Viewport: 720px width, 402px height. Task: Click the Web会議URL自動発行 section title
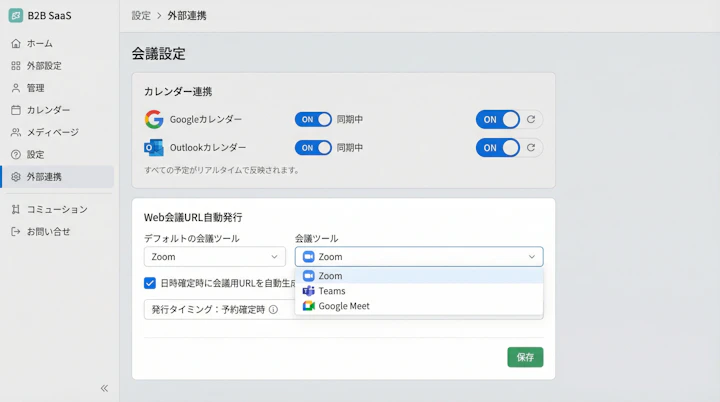click(x=193, y=217)
